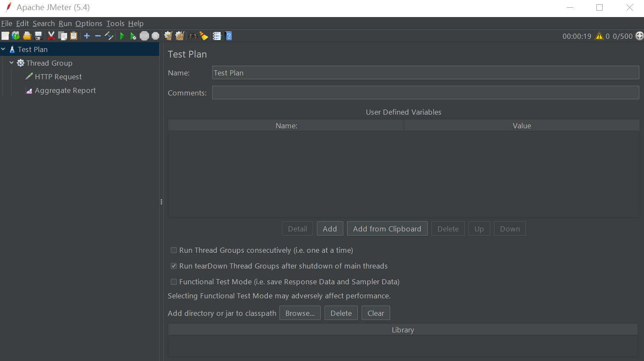Screen dimensions: 644x361
Task: Enable Run Thread Groups consecutively checkbox
Action: point(174,250)
